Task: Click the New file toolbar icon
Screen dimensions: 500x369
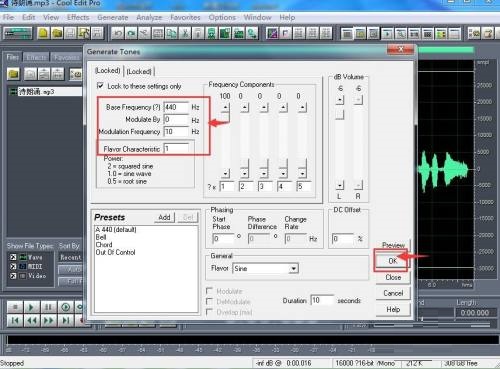Action: pos(43,33)
